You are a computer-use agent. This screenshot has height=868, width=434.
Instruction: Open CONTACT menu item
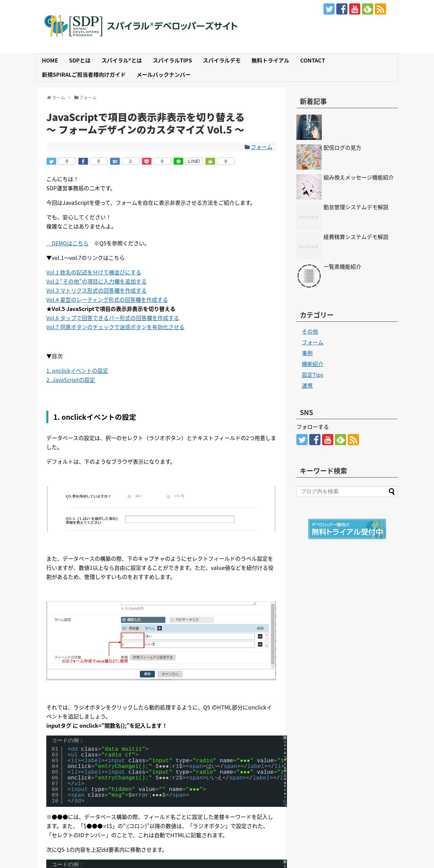click(x=313, y=61)
